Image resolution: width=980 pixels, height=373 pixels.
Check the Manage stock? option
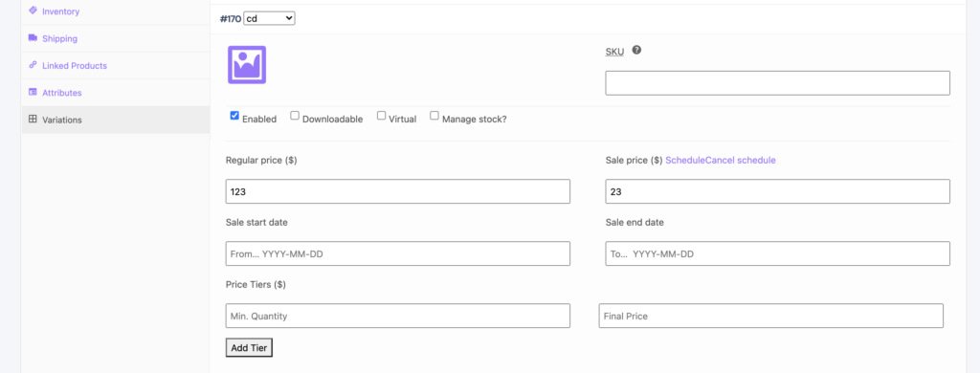click(434, 116)
